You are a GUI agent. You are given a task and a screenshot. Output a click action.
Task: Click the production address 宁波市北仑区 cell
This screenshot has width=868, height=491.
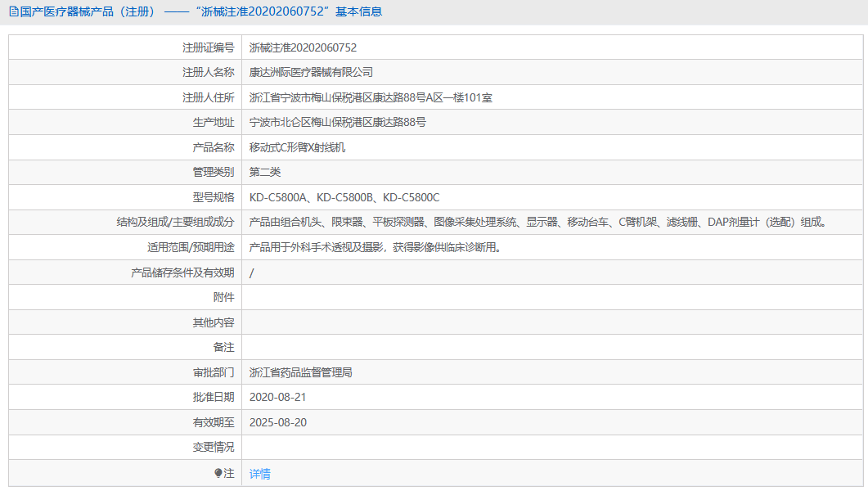(337, 123)
